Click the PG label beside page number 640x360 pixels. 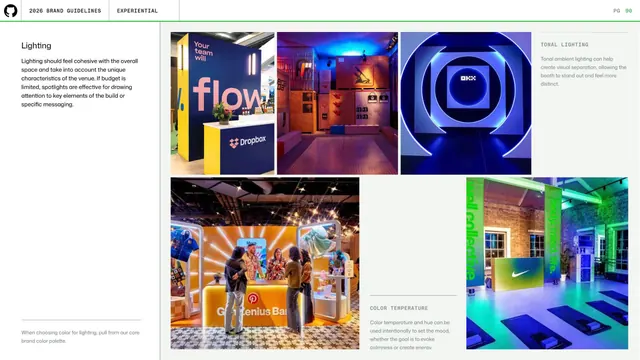(617, 11)
